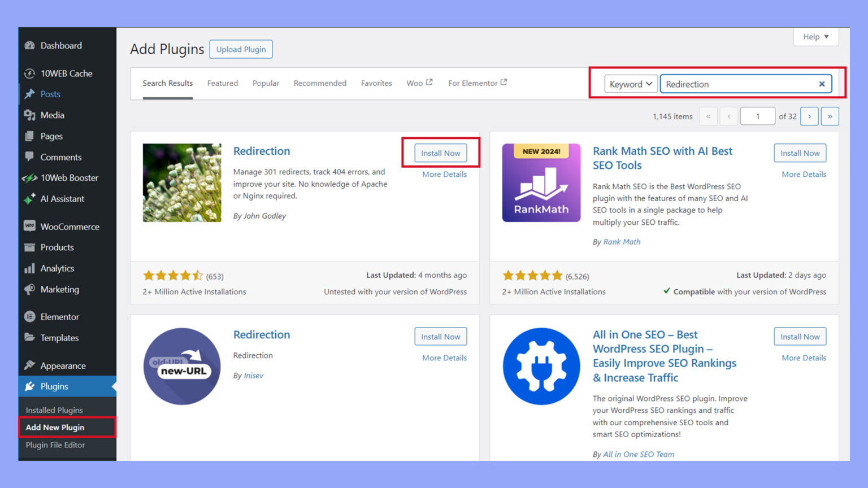Open More Details for Rank Math SEO
868x488 pixels.
pyautogui.click(x=804, y=174)
